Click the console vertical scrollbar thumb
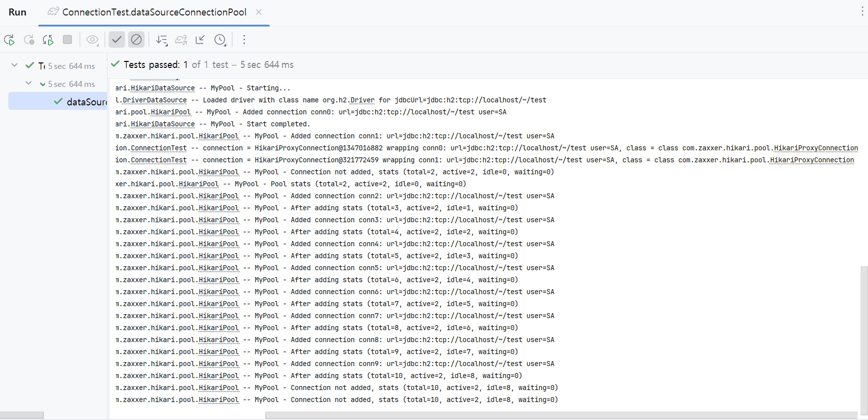The width and height of the screenshot is (868, 420). 864,341
